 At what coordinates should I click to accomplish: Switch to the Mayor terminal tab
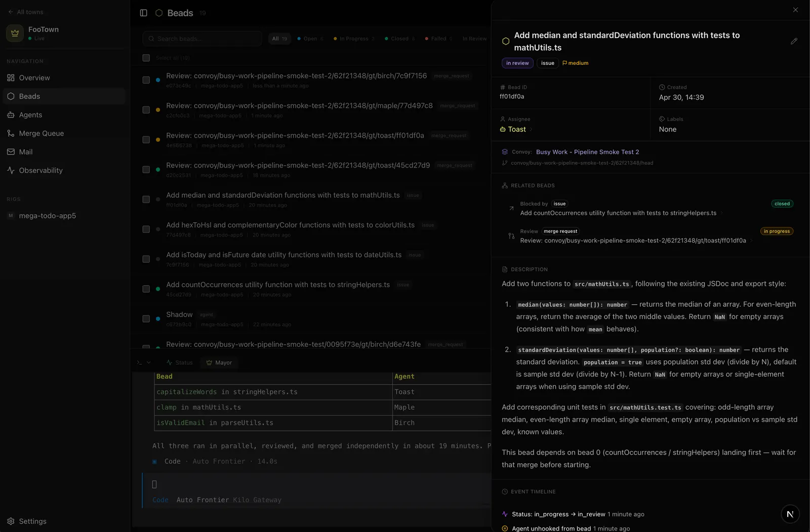click(x=219, y=362)
